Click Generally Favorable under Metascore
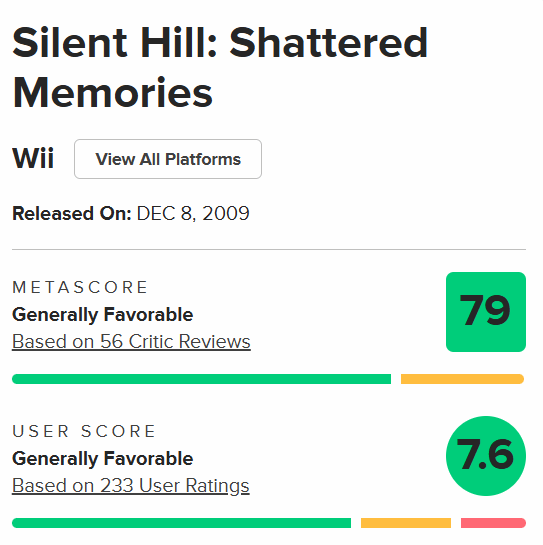Screen dimensions: 543x545 click(103, 315)
